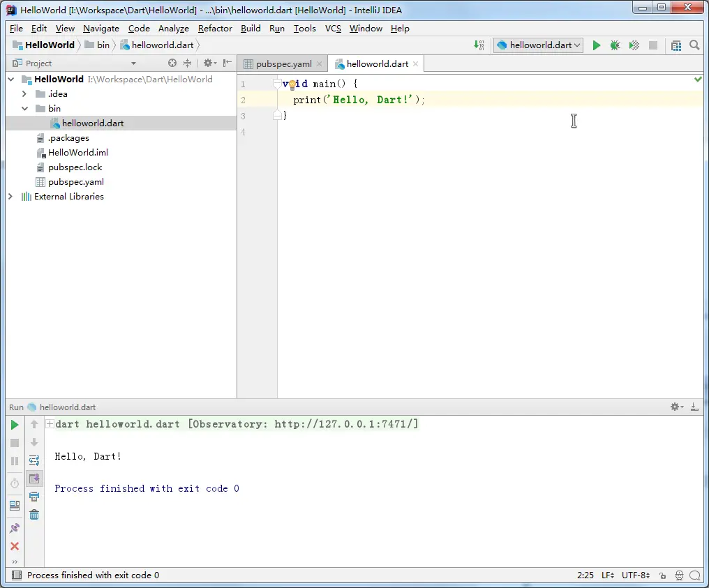Collapse the HelloWorld project root
709x588 pixels.
[x=11, y=79]
